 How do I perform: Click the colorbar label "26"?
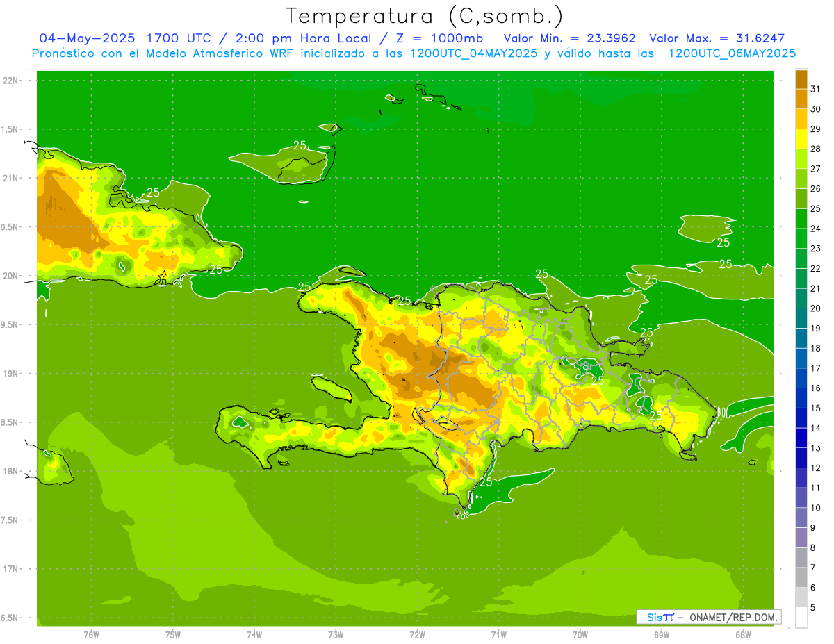click(x=815, y=188)
